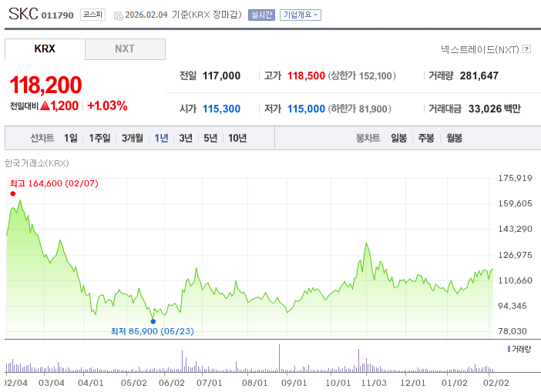The width and height of the screenshot is (541, 392).
Task: Show the 일봉 daily candle chart
Action: (399, 139)
